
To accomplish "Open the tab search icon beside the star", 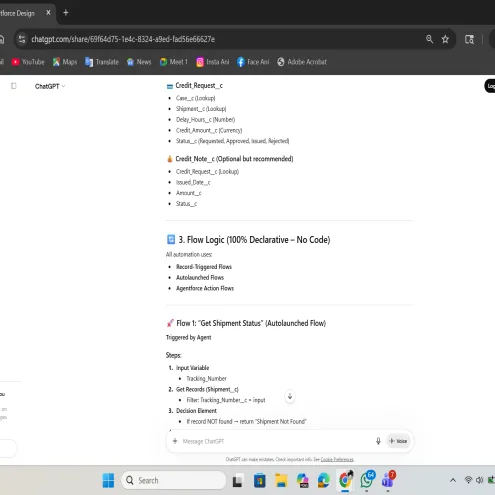I will coord(469,39).
